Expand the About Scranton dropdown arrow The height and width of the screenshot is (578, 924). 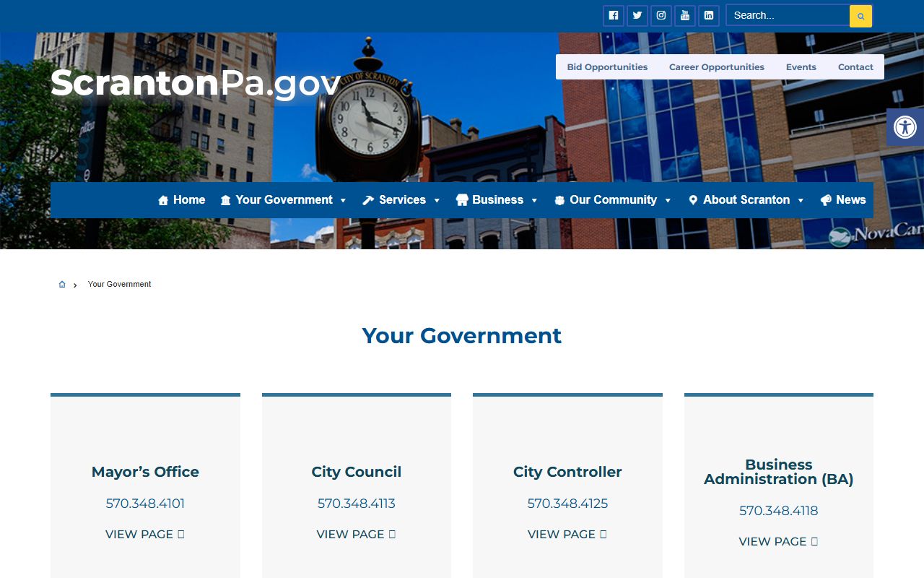[801, 201]
